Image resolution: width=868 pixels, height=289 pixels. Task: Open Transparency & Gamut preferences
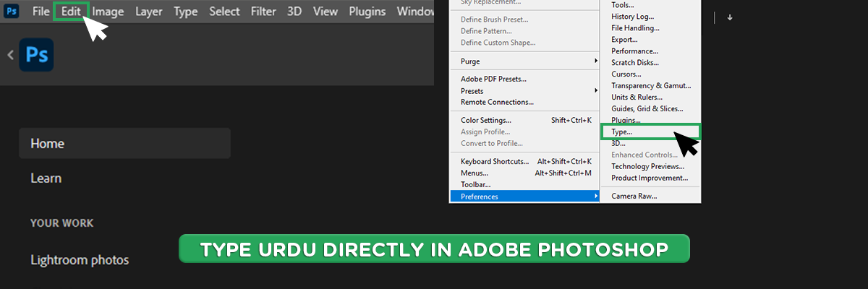(651, 86)
